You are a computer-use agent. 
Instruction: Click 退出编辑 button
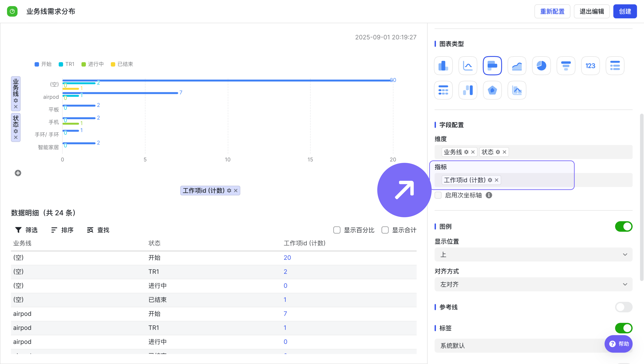click(591, 11)
